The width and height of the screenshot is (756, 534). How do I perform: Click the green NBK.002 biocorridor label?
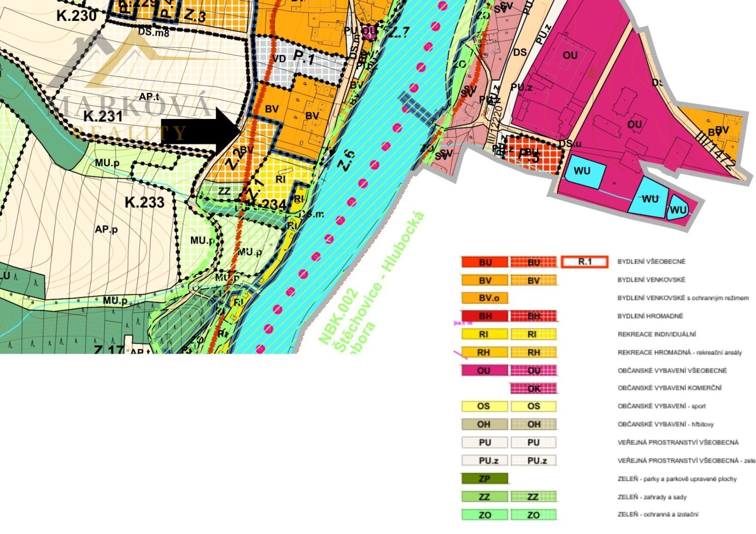tap(335, 316)
